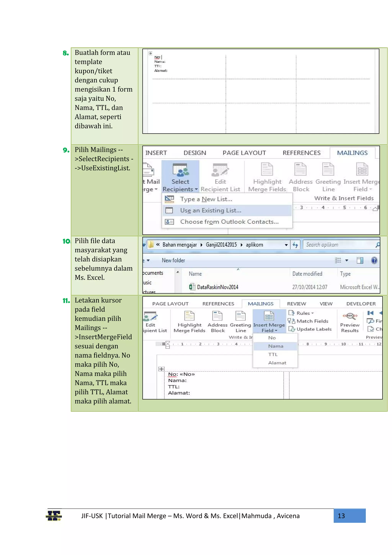
Task: Expand breadcrumb arrow after Ganjil20142015
Action: click(241, 245)
